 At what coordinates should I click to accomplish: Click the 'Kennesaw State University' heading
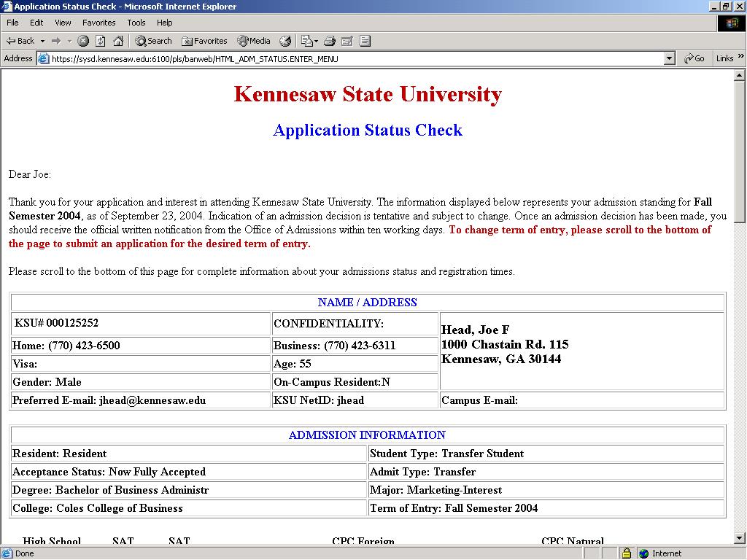pyautogui.click(x=368, y=94)
